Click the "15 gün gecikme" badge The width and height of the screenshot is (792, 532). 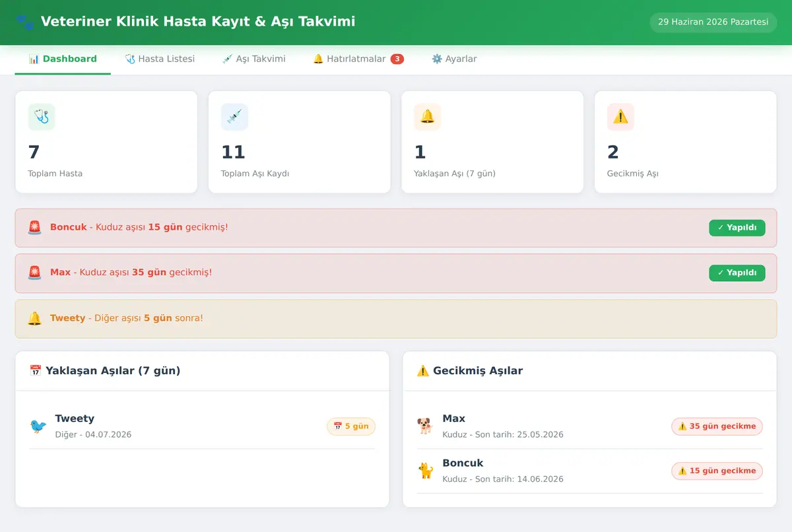(717, 471)
